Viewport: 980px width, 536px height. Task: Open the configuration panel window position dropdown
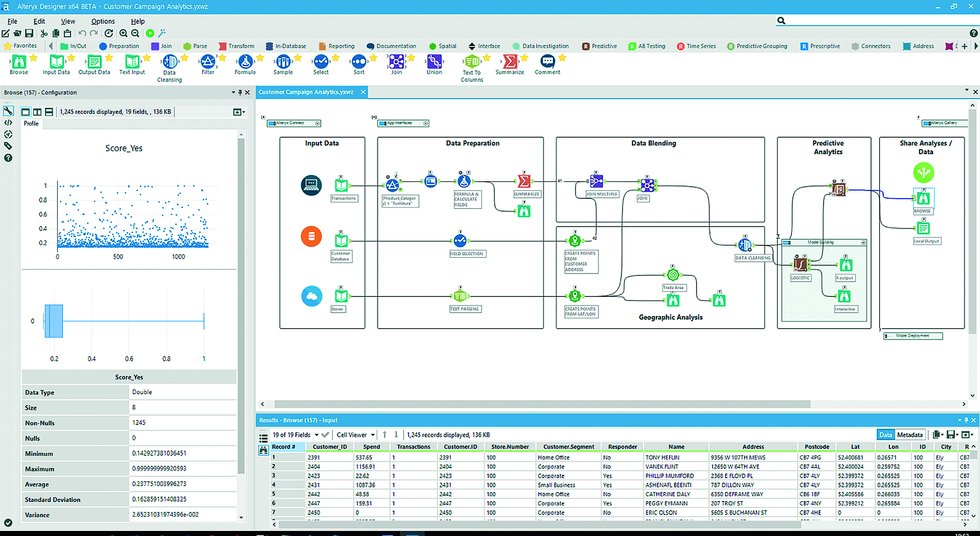[x=233, y=92]
